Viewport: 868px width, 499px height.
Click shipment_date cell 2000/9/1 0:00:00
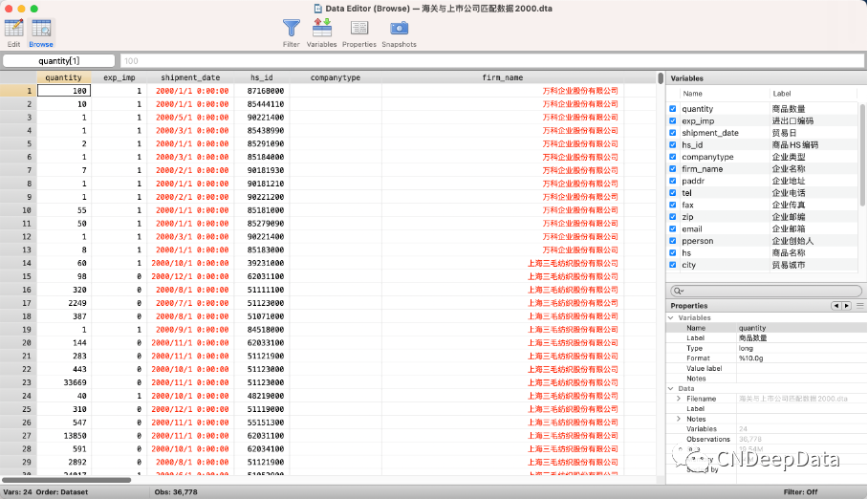pyautogui.click(x=190, y=330)
